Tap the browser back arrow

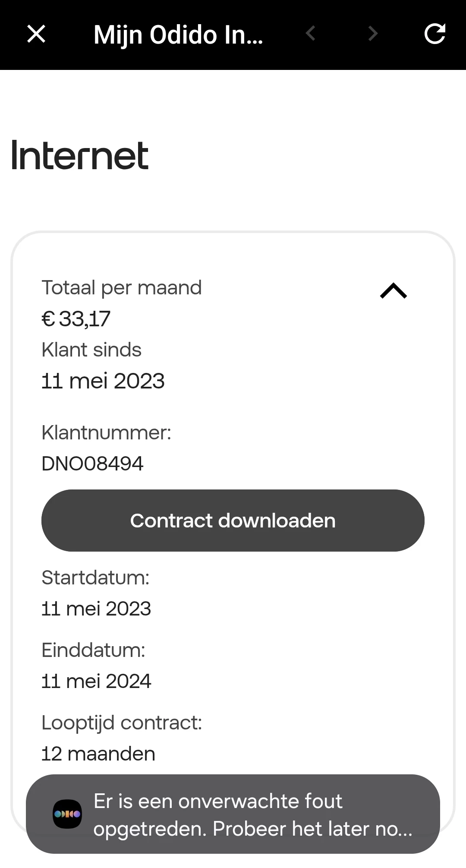pos(310,34)
